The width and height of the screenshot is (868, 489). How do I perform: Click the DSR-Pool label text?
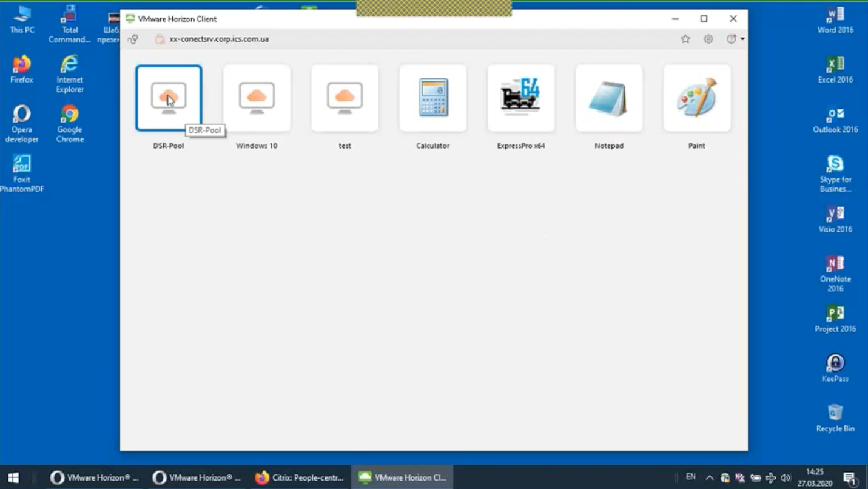169,146
